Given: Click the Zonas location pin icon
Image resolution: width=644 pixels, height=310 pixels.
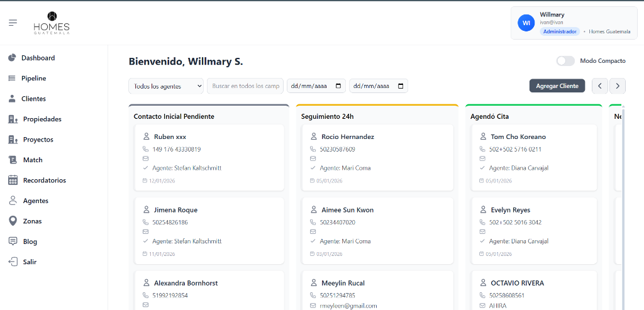Looking at the screenshot, I should pos(13,221).
